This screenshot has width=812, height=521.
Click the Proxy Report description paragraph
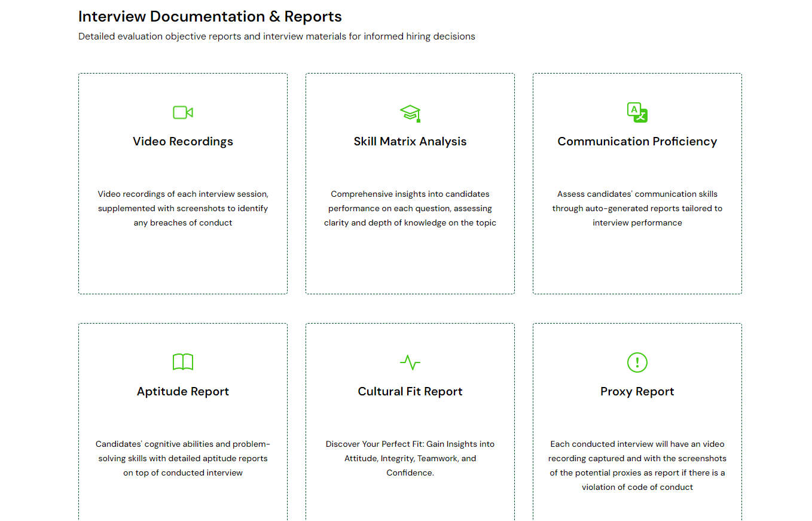637,465
